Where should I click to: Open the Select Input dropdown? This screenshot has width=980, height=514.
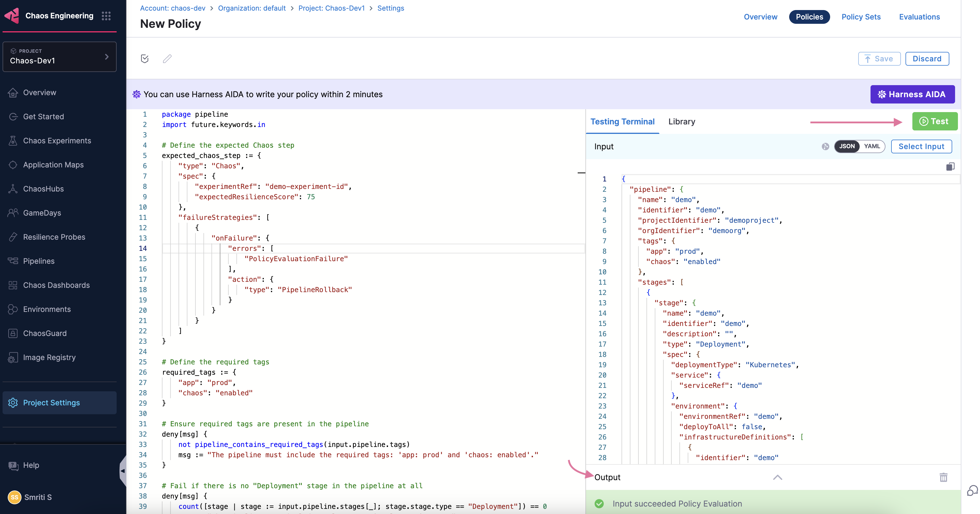click(x=921, y=146)
